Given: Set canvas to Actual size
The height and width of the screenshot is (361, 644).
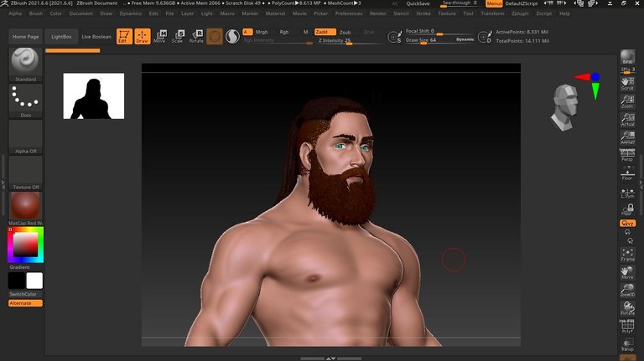Looking at the screenshot, I should pyautogui.click(x=627, y=120).
